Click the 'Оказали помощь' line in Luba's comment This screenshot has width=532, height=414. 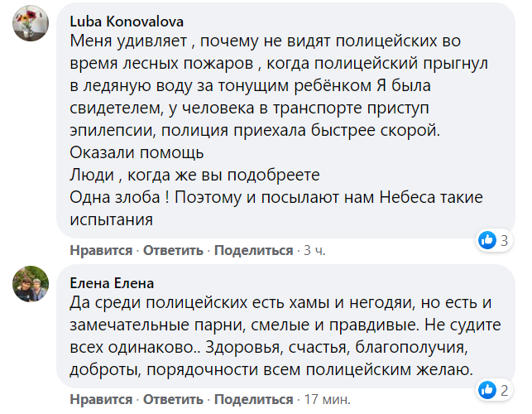[137, 152]
